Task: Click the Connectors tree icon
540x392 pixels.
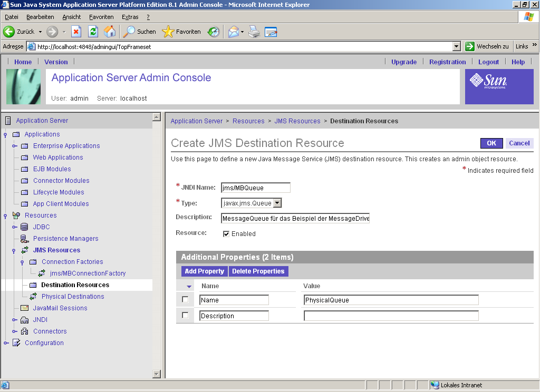Action: tap(24, 331)
